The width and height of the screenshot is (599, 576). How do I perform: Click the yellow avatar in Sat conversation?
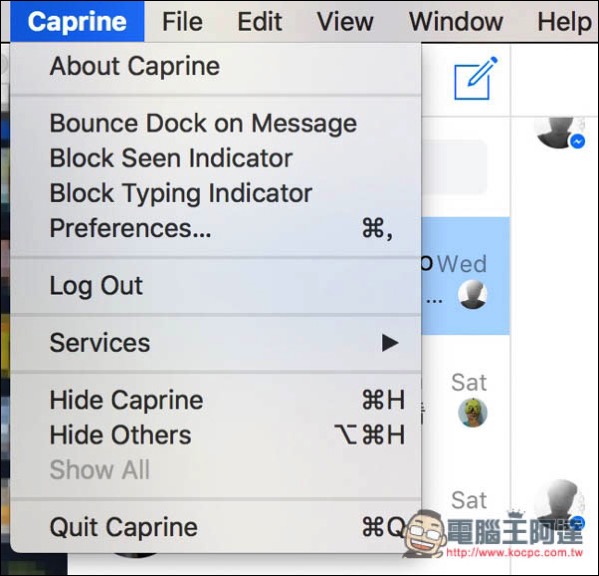tap(473, 413)
